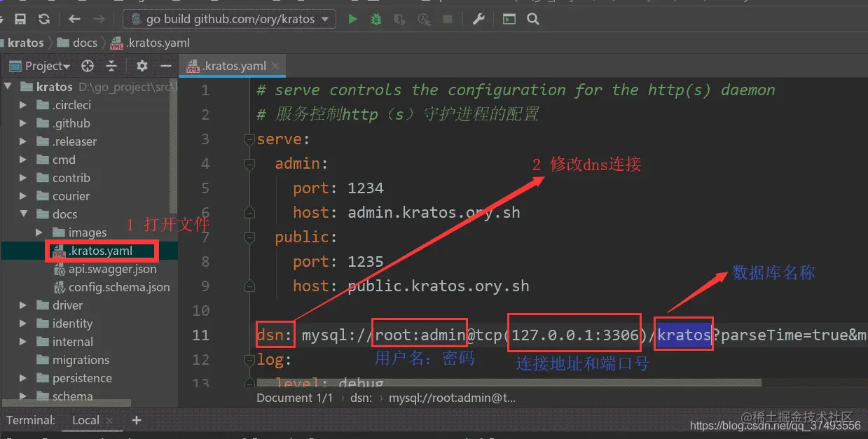
Task: Fold the admin block in gutter
Action: click(x=249, y=164)
